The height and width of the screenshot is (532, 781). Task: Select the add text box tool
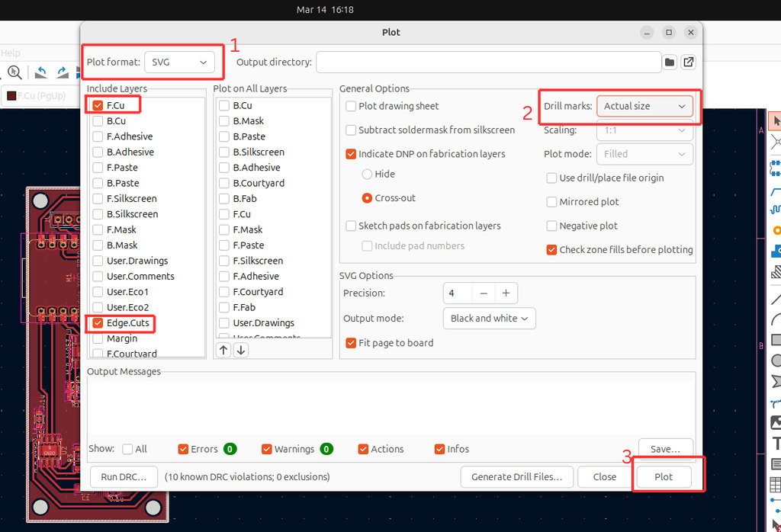tap(776, 464)
